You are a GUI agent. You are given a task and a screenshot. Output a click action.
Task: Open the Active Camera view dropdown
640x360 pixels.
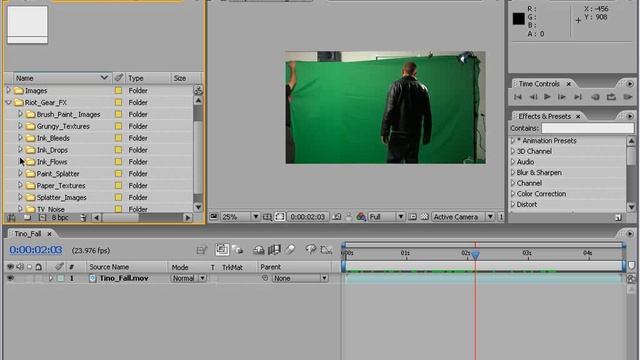click(x=463, y=217)
